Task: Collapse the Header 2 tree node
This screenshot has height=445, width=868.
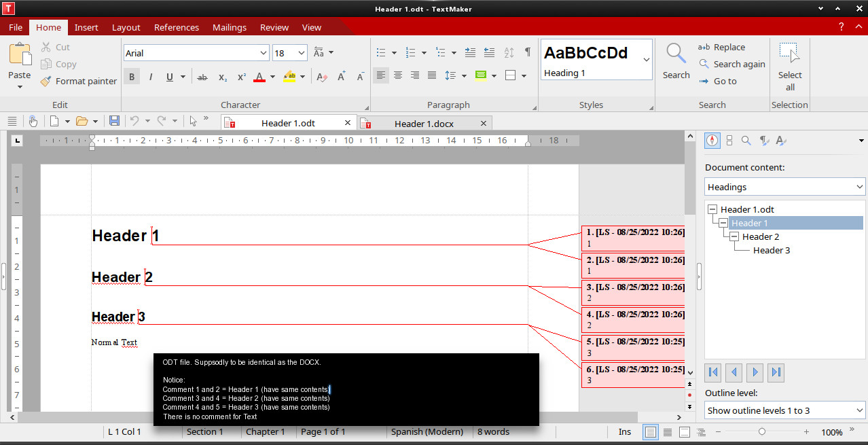Action: [x=734, y=236]
